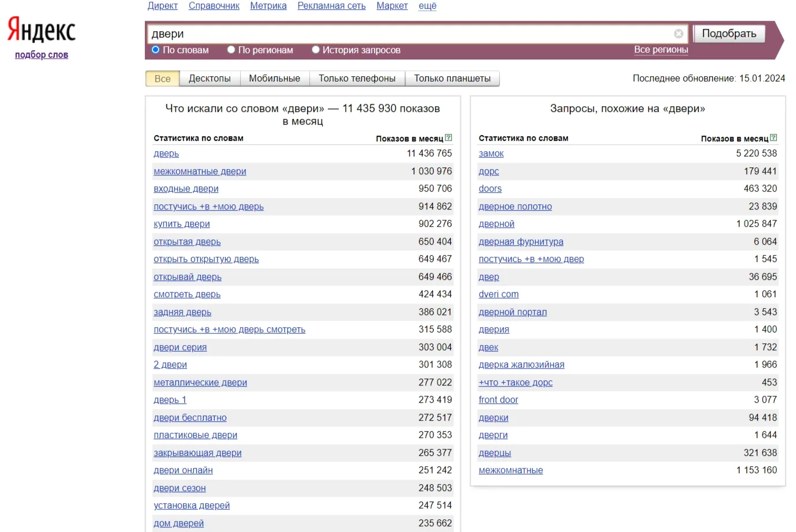Open the 'Все регионы' region selector
The height and width of the screenshot is (532, 796).
[x=661, y=50]
